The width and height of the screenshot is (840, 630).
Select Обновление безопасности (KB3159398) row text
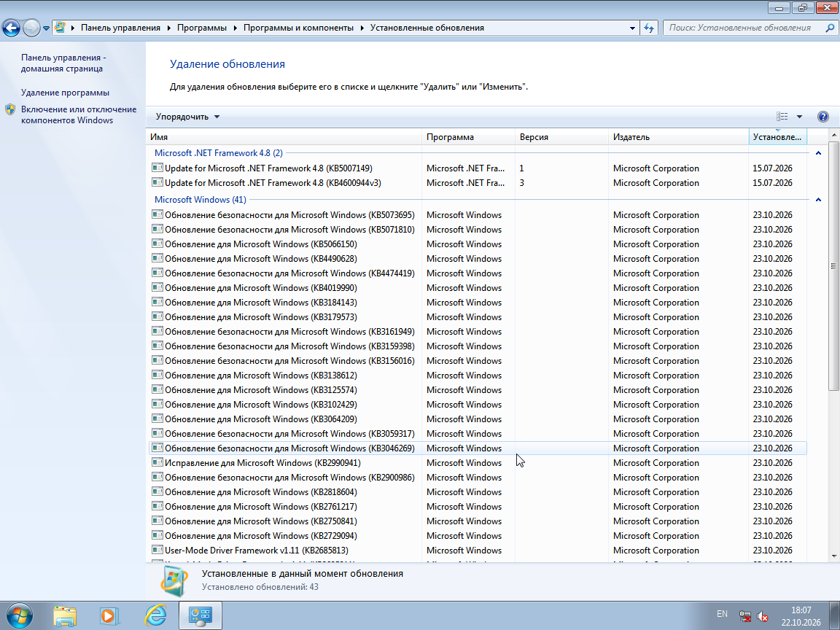tap(289, 346)
